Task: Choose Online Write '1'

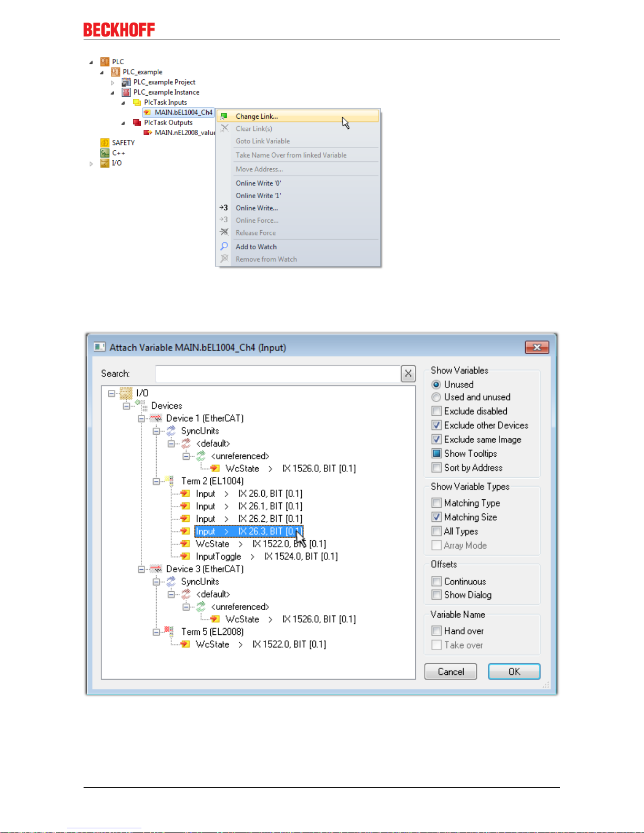Action: (298, 196)
